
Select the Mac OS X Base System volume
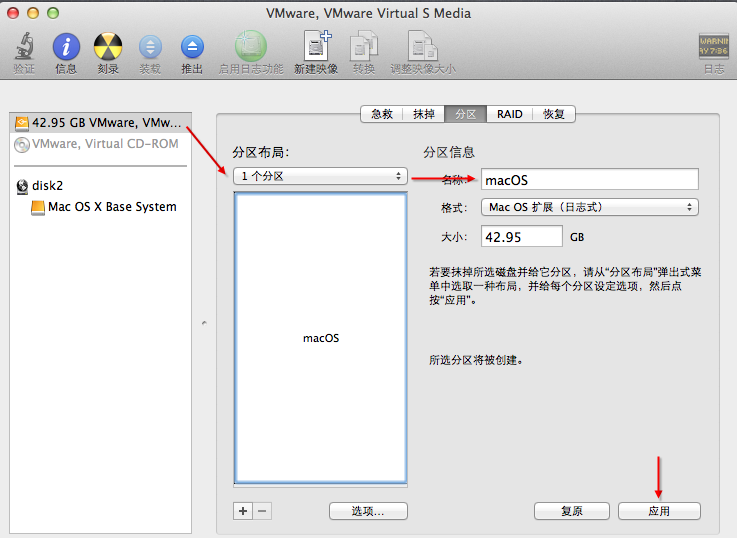tap(103, 207)
